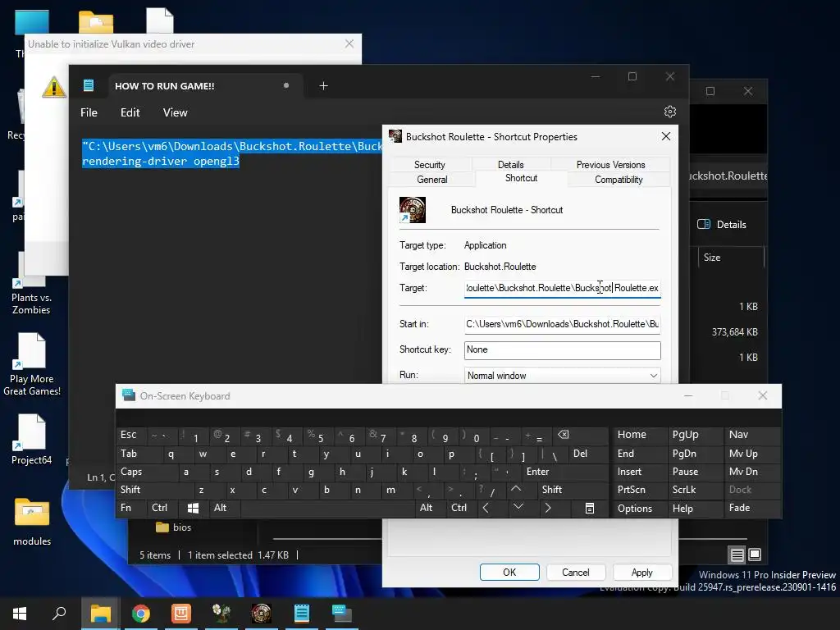Click the backspace key on On-Screen Keyboard
840x630 pixels.
coord(563,435)
